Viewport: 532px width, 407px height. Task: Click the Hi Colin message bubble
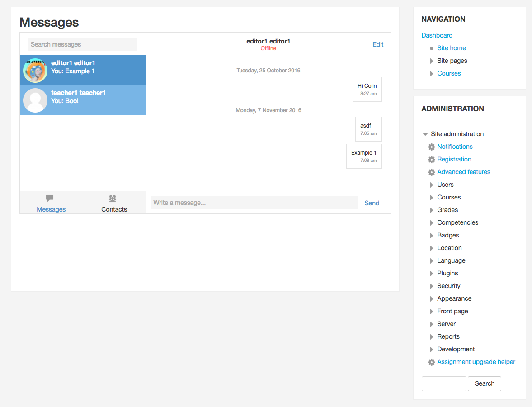(367, 89)
